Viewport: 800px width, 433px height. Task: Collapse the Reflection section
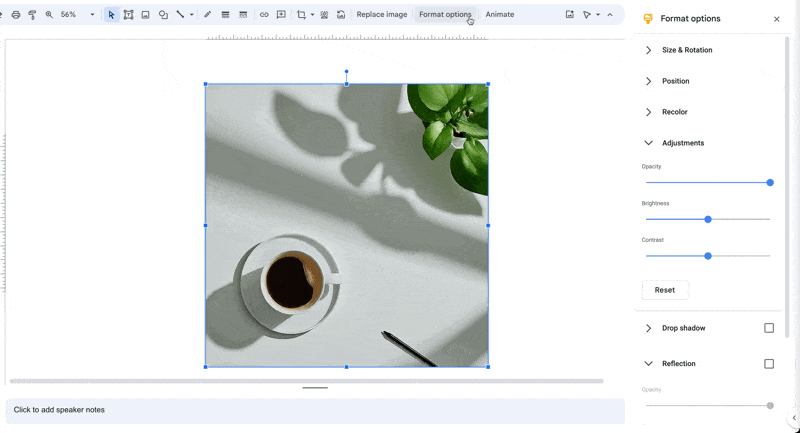pos(648,364)
